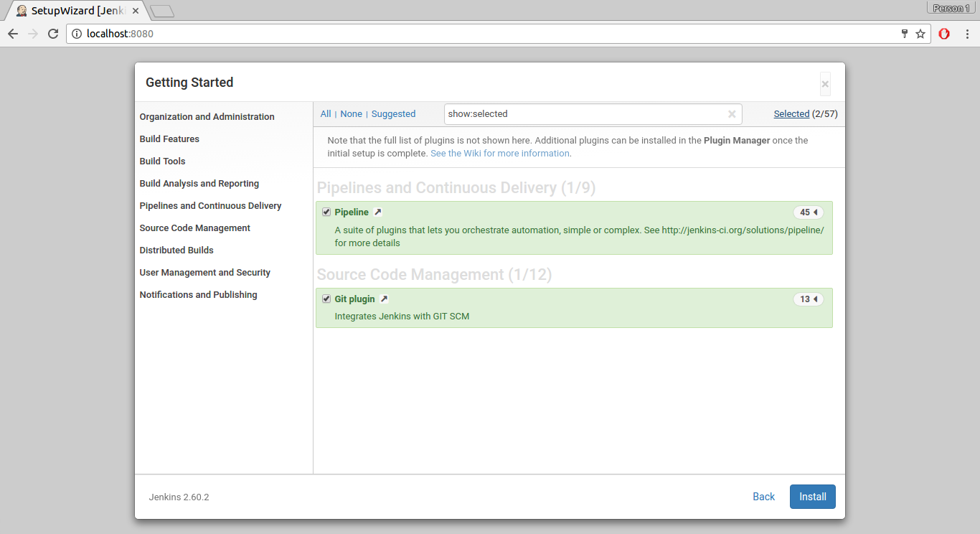Bookmark this page with star icon
Viewport: 980px width, 534px height.
click(x=920, y=34)
